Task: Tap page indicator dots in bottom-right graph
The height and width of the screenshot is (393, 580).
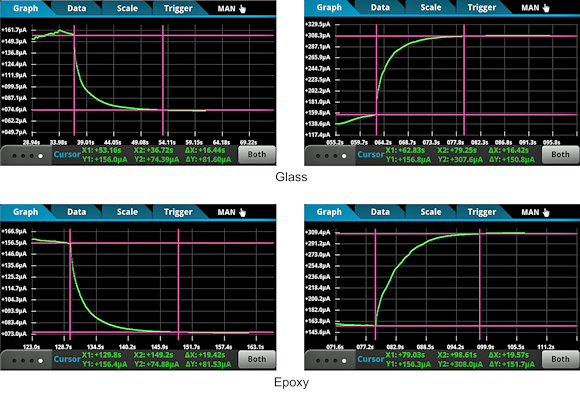Action: (x=331, y=360)
